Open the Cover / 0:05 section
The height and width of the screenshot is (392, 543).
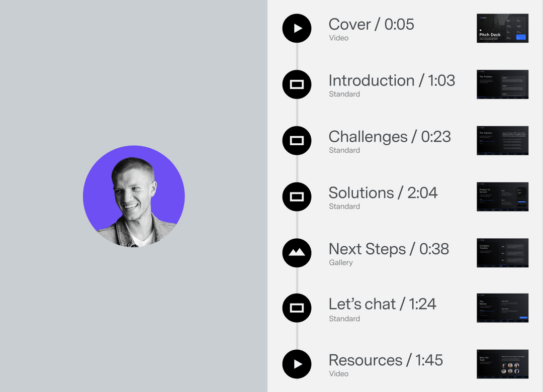[x=371, y=24]
